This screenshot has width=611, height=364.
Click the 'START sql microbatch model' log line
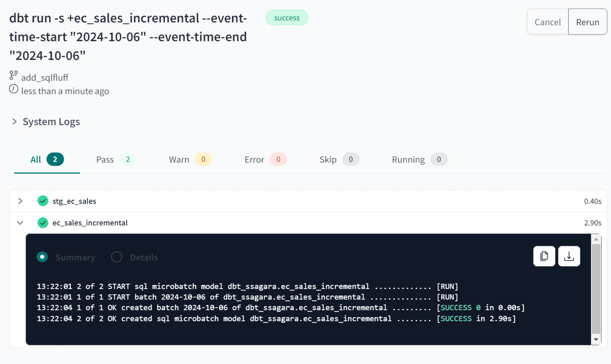(x=247, y=286)
